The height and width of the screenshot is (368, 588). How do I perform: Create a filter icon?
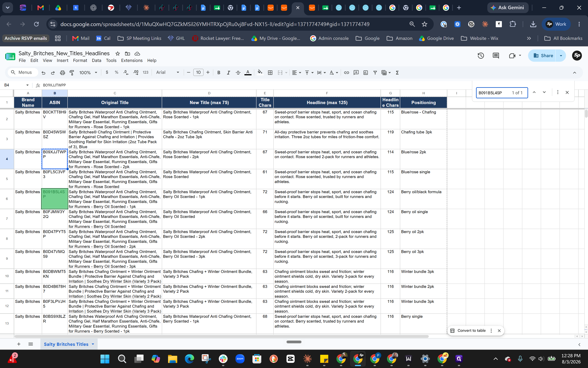(x=375, y=72)
